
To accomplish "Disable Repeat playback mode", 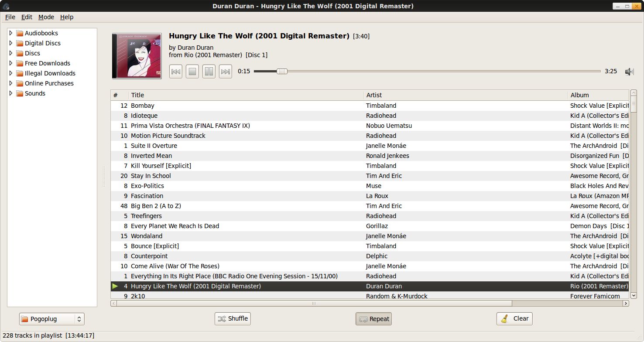I will [x=373, y=318].
